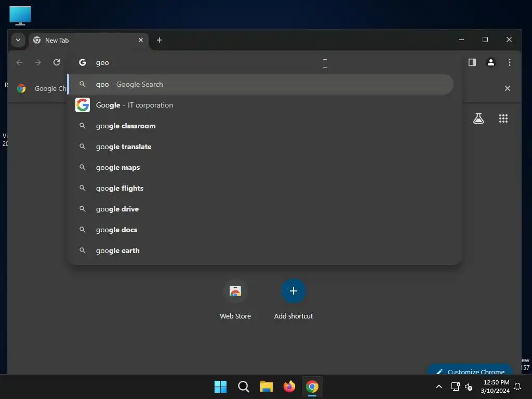Show hidden system tray icons
The height and width of the screenshot is (399, 532).
[x=438, y=387]
